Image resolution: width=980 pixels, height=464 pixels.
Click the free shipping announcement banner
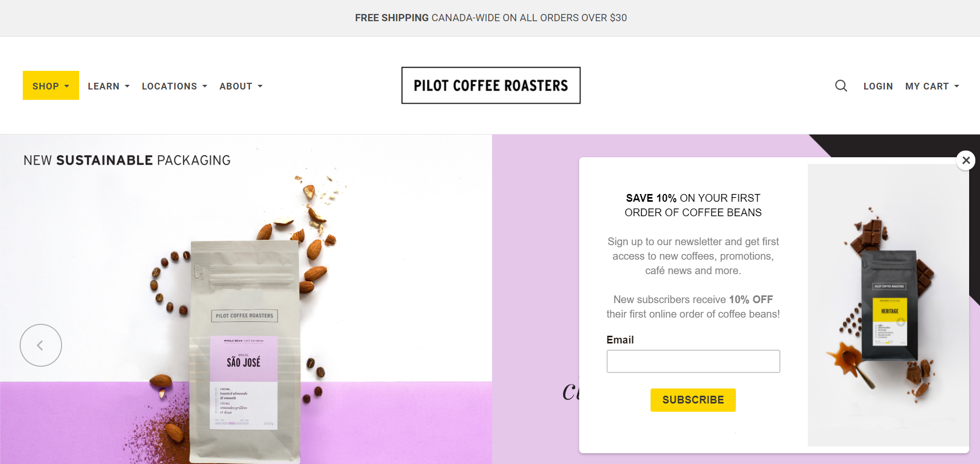pyautogui.click(x=490, y=18)
